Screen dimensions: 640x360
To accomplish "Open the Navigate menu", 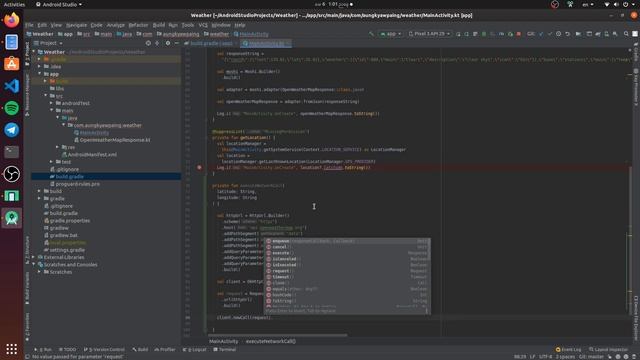I will [76, 25].
